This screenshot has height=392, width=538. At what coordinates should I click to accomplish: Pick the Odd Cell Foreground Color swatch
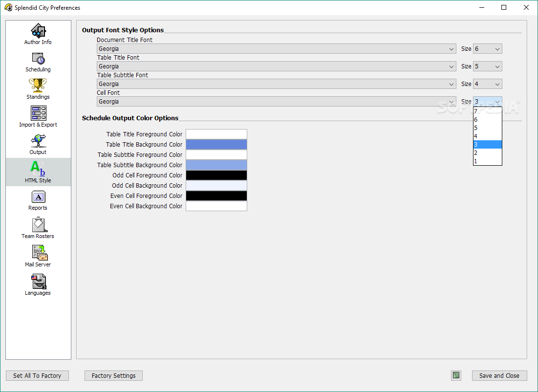(x=216, y=175)
